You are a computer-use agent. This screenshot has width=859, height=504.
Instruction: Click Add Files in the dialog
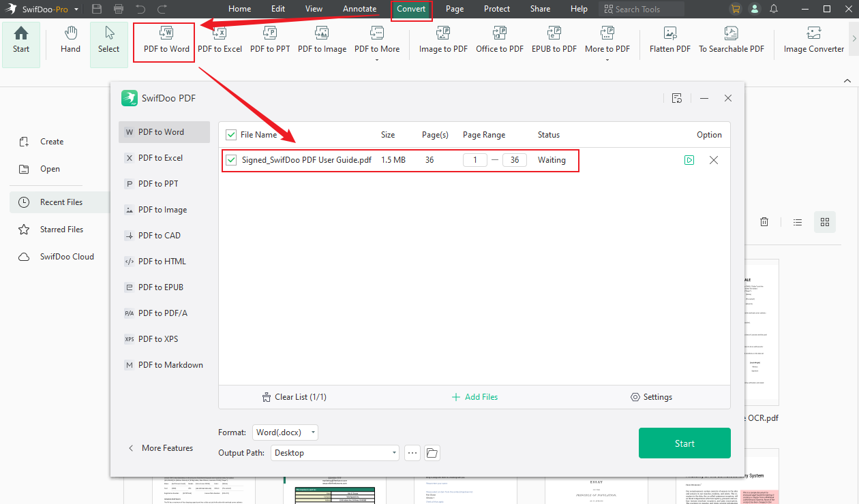click(x=474, y=397)
